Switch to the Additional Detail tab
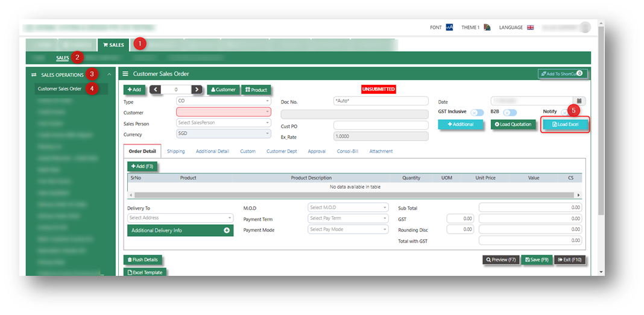The image size is (644, 315). [x=212, y=151]
